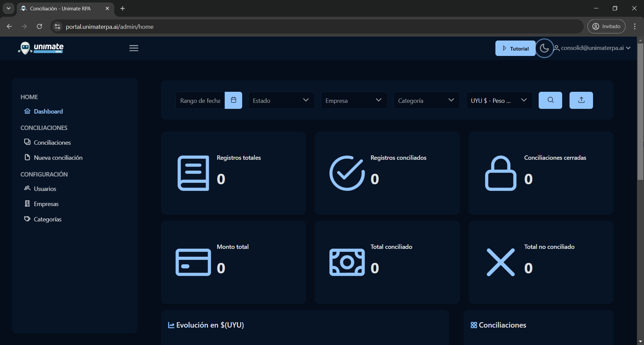644x345 pixels.
Task: Click the scrollbar down arrow
Action: pos(640,341)
